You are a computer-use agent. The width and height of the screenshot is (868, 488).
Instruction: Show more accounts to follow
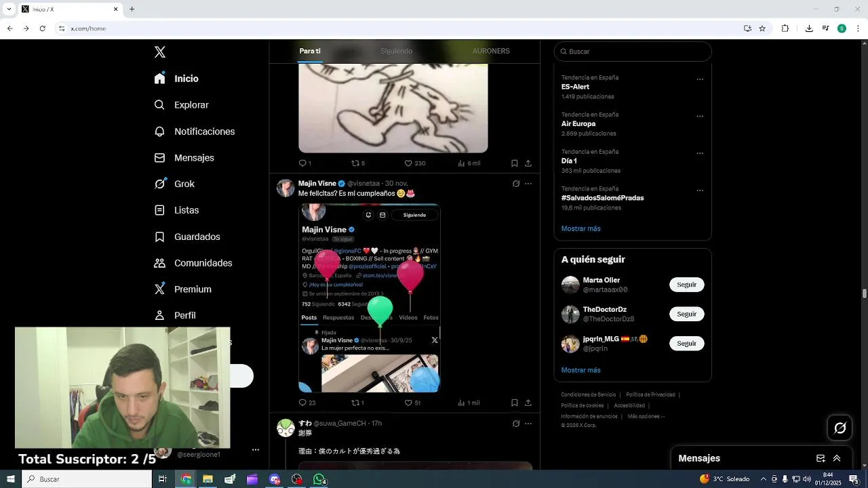point(580,370)
